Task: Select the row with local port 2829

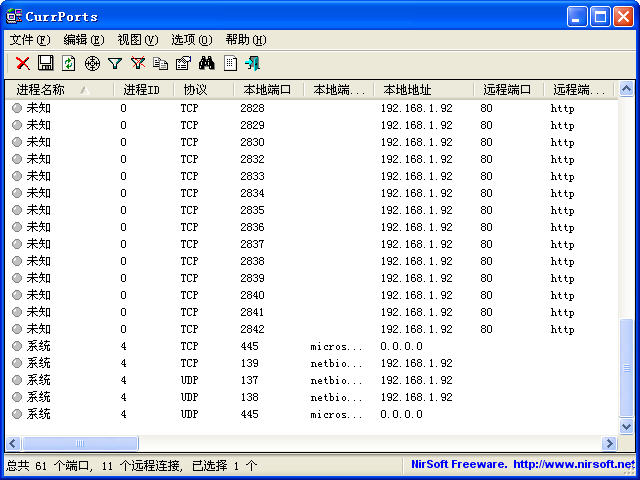Action: pyautogui.click(x=311, y=125)
